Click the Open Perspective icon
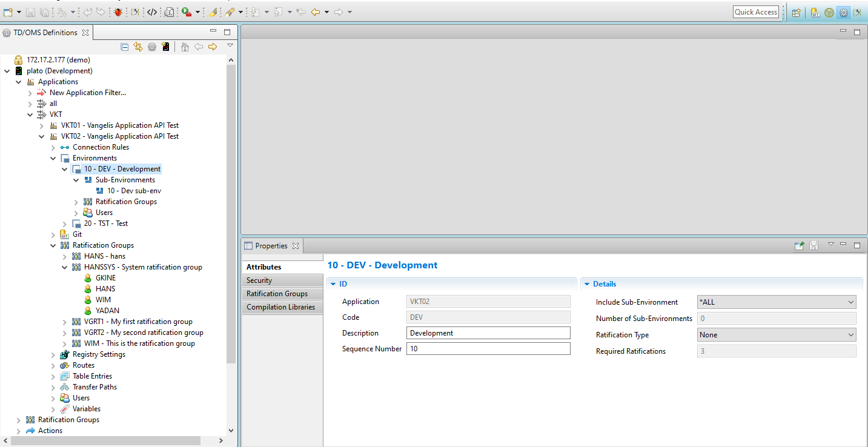The width and height of the screenshot is (868, 447). click(797, 12)
